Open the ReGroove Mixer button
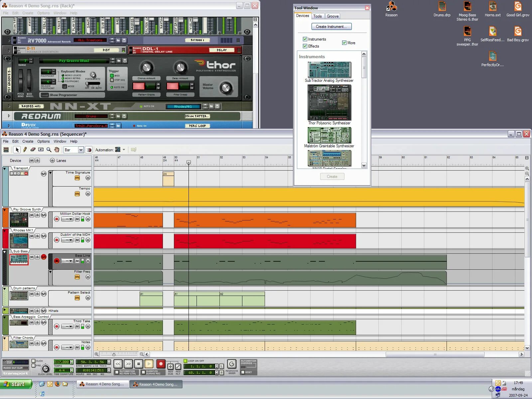 point(232,364)
